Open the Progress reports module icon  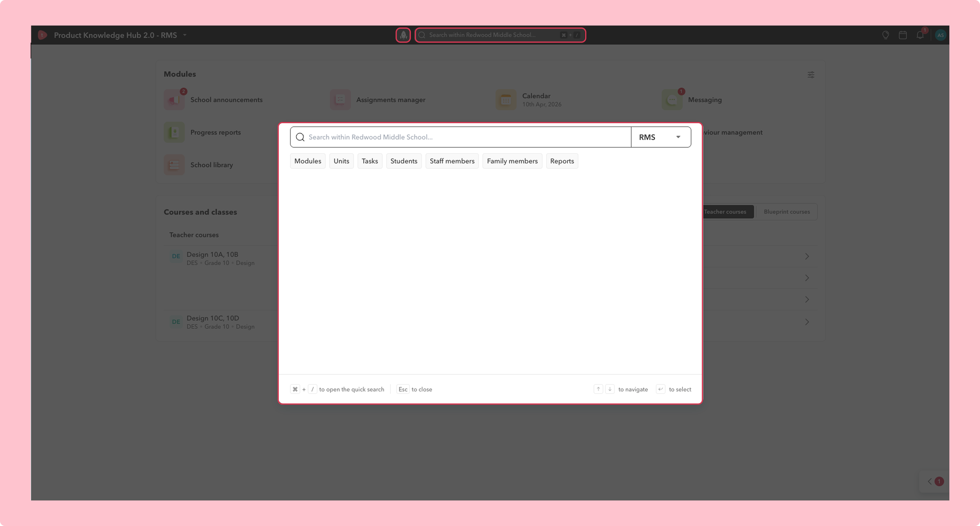pos(174,132)
